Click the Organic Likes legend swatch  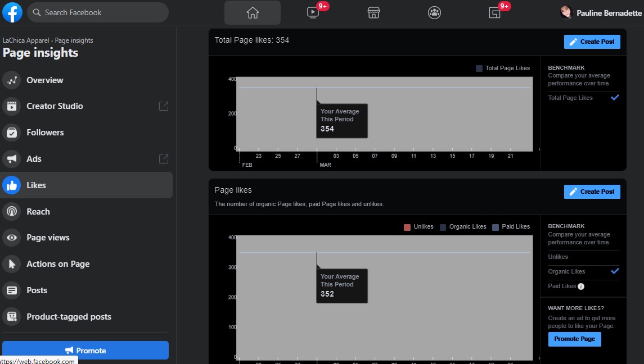[443, 228]
